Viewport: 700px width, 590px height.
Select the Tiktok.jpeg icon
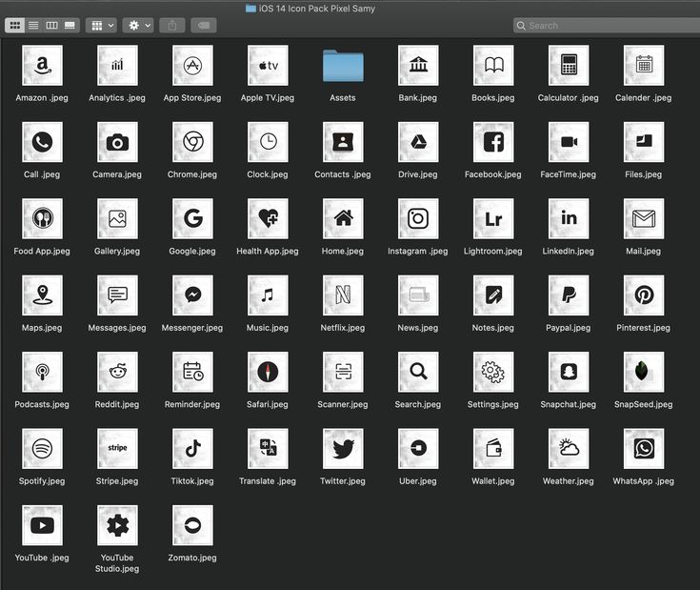coord(192,448)
